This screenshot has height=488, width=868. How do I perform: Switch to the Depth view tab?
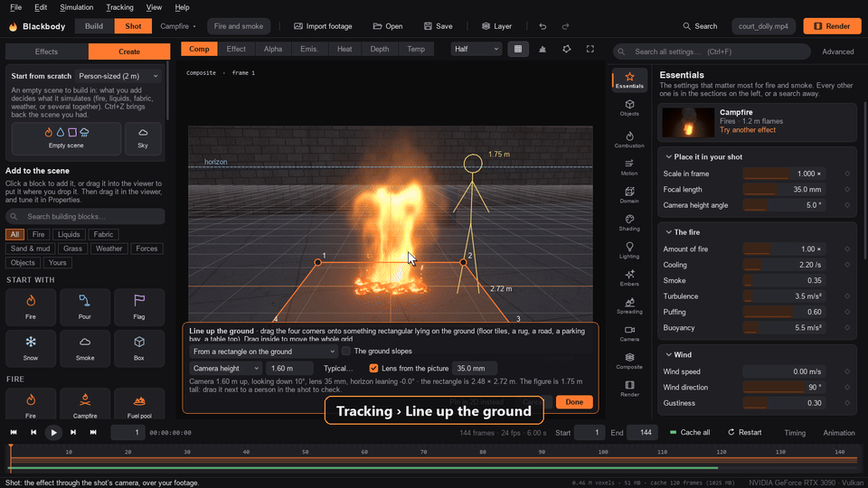coord(379,49)
